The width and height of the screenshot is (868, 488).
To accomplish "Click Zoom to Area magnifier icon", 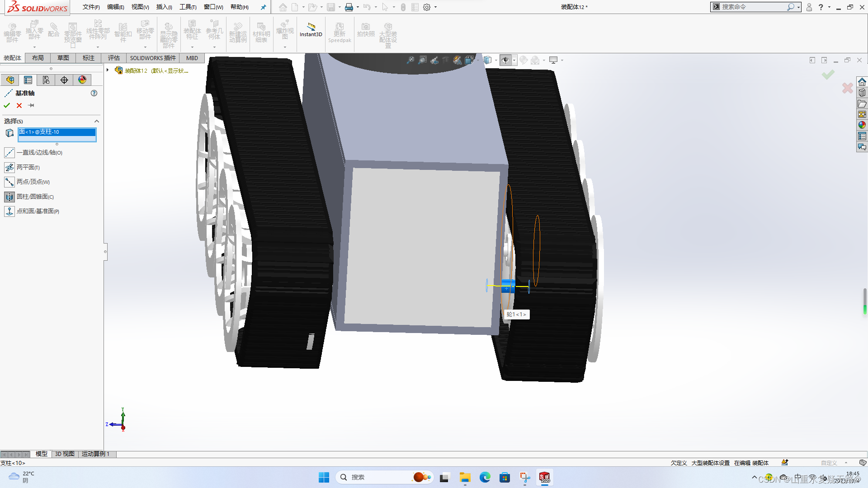I will 422,60.
